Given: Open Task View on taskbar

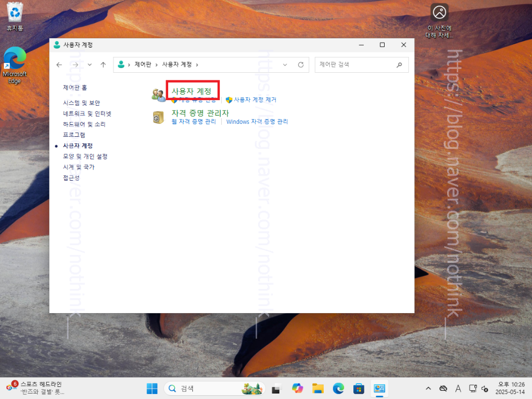Looking at the screenshot, I should (277, 389).
